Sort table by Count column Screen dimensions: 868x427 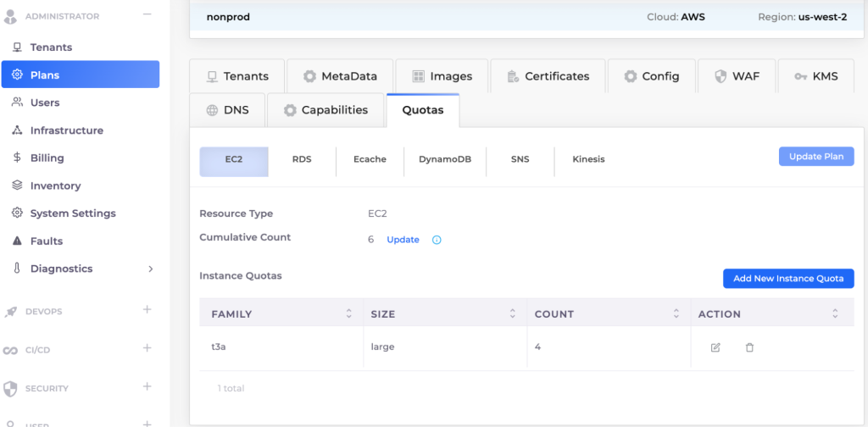[x=676, y=313]
